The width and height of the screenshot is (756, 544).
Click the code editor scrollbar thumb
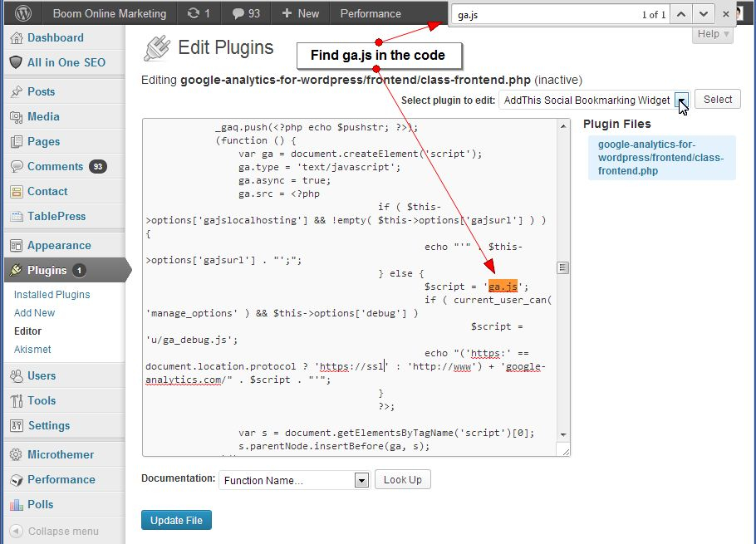(x=562, y=267)
